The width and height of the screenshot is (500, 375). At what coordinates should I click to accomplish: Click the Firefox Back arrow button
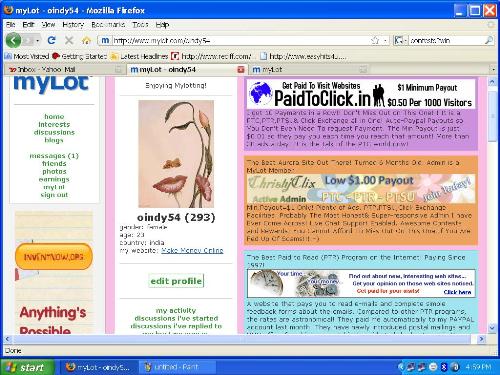13,41
